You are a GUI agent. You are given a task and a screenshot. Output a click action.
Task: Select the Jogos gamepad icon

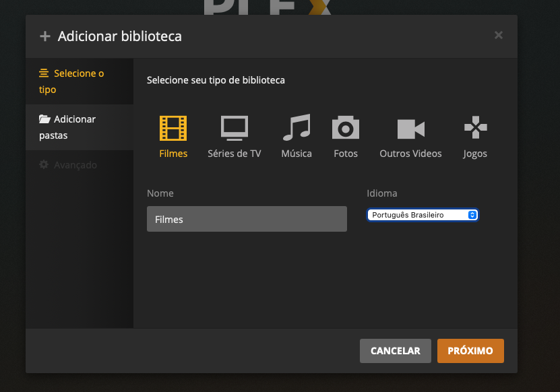pyautogui.click(x=475, y=127)
